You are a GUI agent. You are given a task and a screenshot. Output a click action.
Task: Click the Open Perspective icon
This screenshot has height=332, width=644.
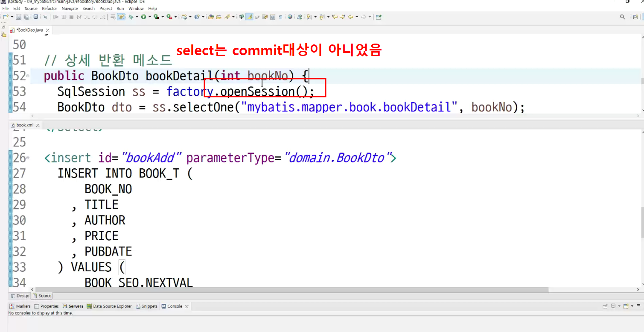[x=635, y=17]
